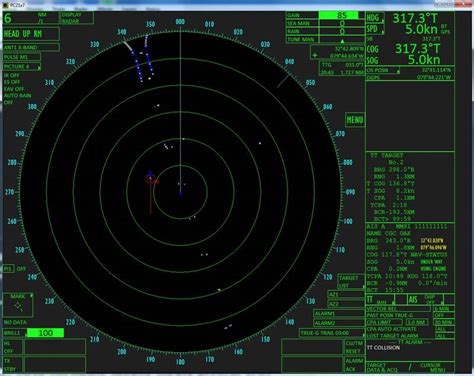
Task: Toggle TX STBY transmit state
Action: point(12,365)
